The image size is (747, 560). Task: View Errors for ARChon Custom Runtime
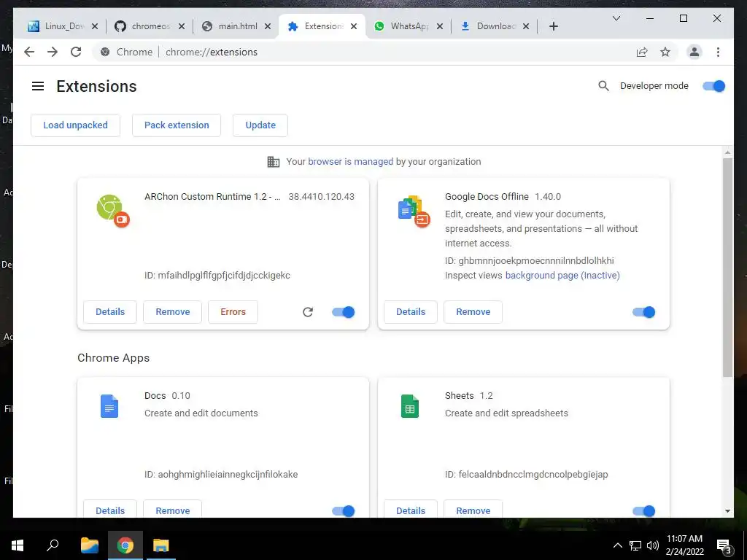tap(233, 312)
